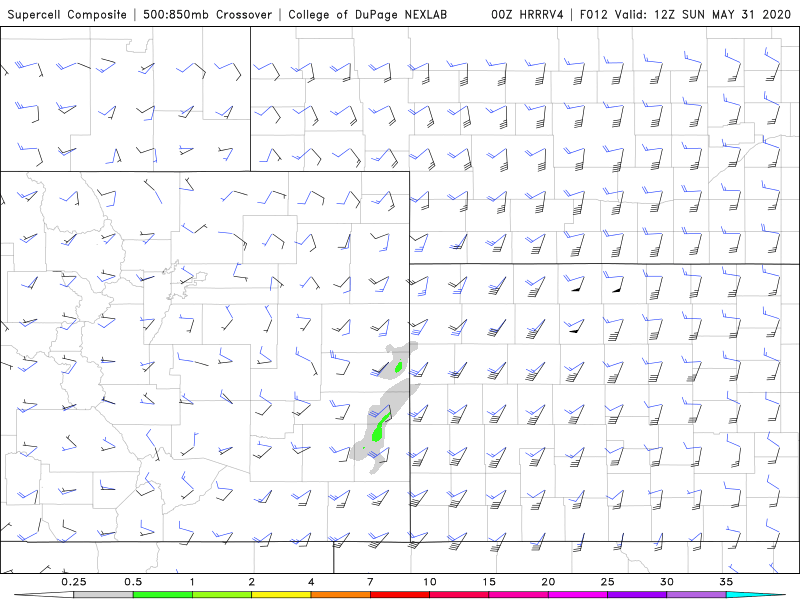Click the orange 4–7 legend swatch
Image resolution: width=800 pixels, height=600 pixels.
340,595
